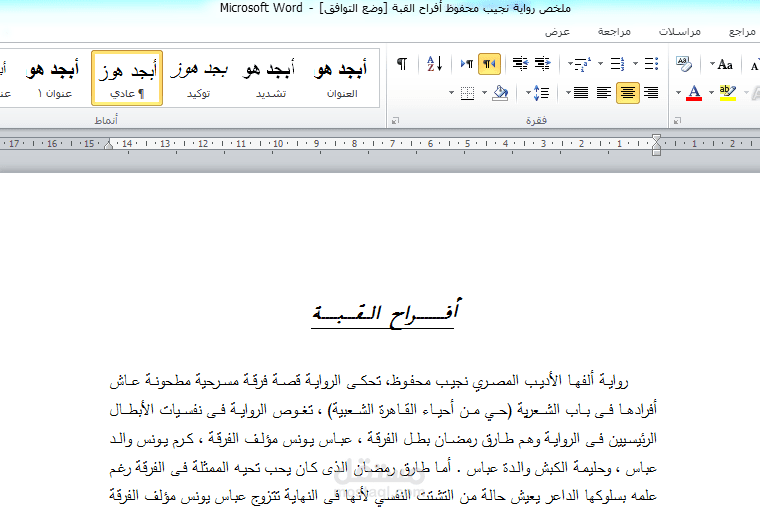Open font settings dialog launcher
The image size is (760, 510).
(x=678, y=120)
